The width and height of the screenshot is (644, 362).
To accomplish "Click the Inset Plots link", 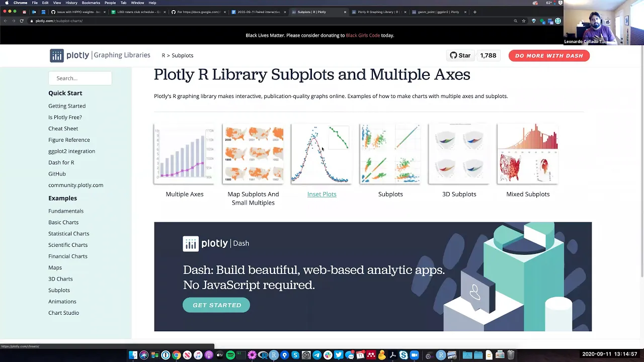I will [x=322, y=194].
